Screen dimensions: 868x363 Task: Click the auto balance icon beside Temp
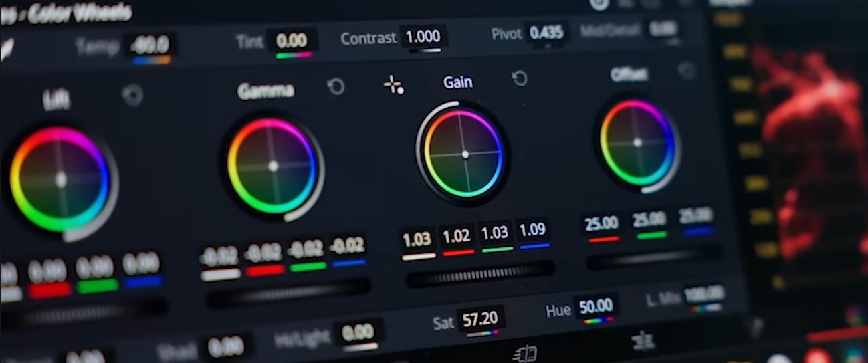tap(7, 49)
